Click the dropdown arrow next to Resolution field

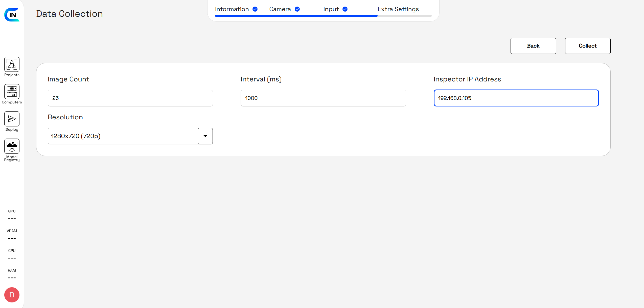click(205, 136)
